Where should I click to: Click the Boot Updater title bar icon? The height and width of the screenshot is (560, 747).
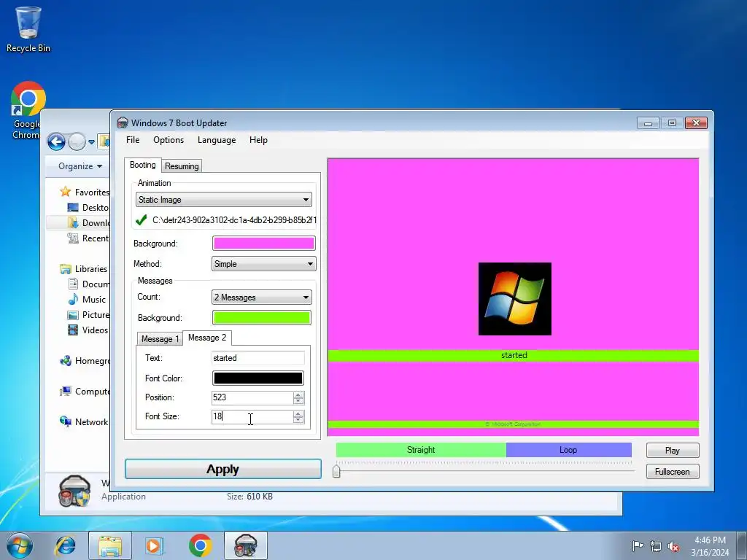pos(123,122)
